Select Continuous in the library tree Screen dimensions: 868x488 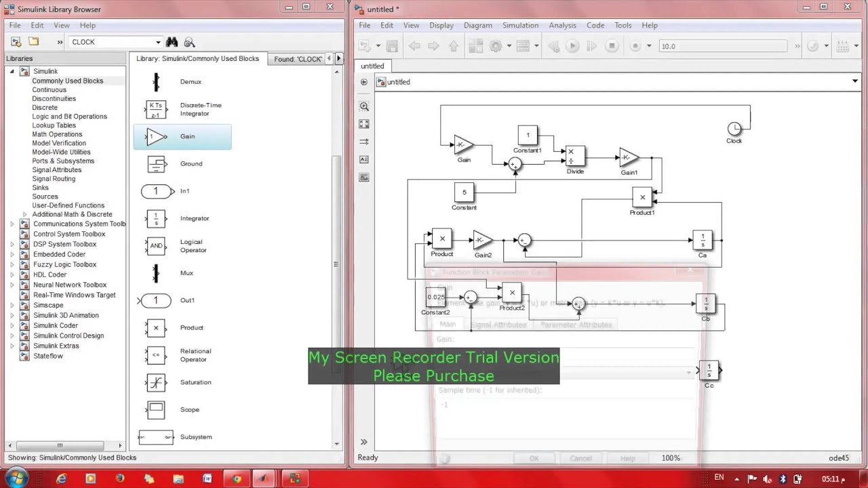[x=49, y=89]
